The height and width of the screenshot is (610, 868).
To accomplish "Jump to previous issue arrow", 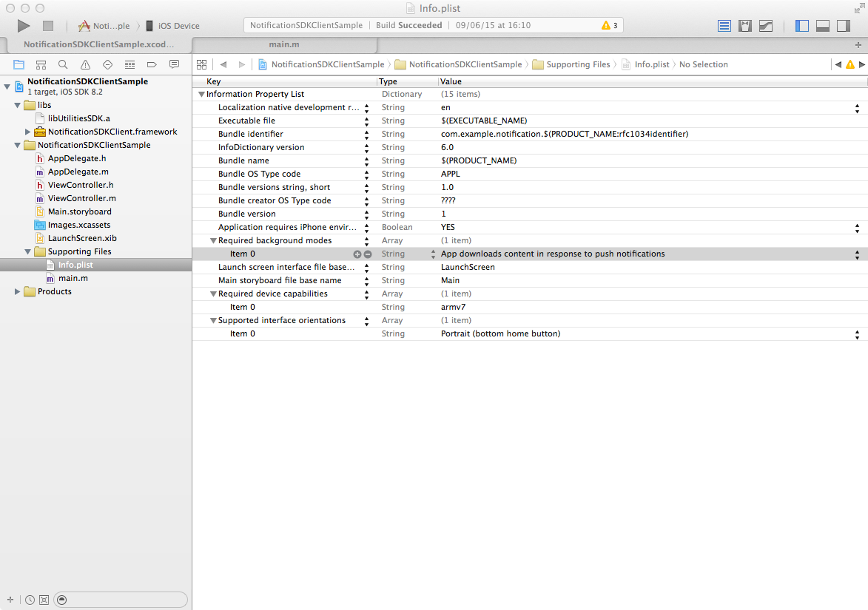I will pyautogui.click(x=838, y=65).
